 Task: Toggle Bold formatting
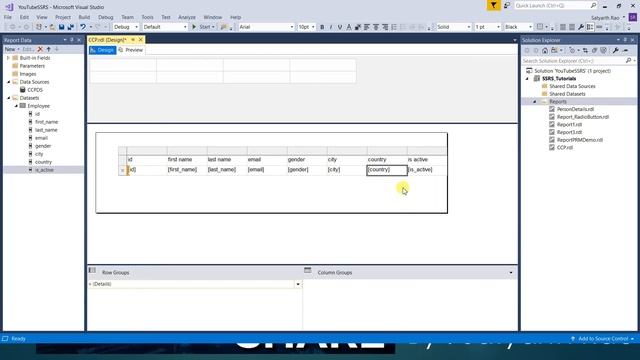(322, 27)
